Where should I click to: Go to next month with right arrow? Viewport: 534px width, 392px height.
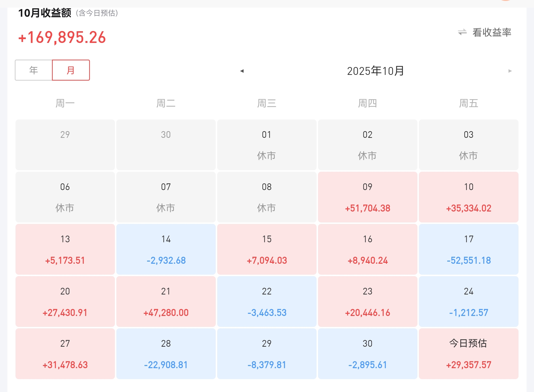click(510, 71)
